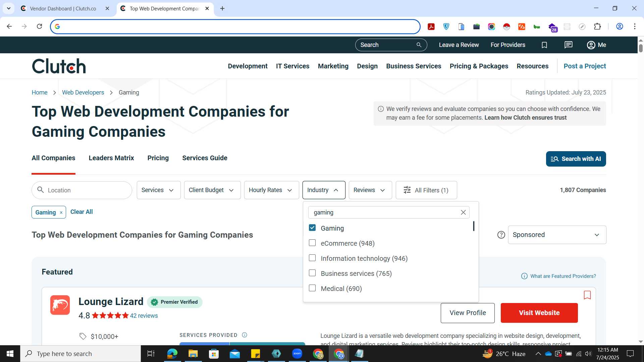Open File Explorer from taskbar
The height and width of the screenshot is (362, 644).
coord(193,354)
